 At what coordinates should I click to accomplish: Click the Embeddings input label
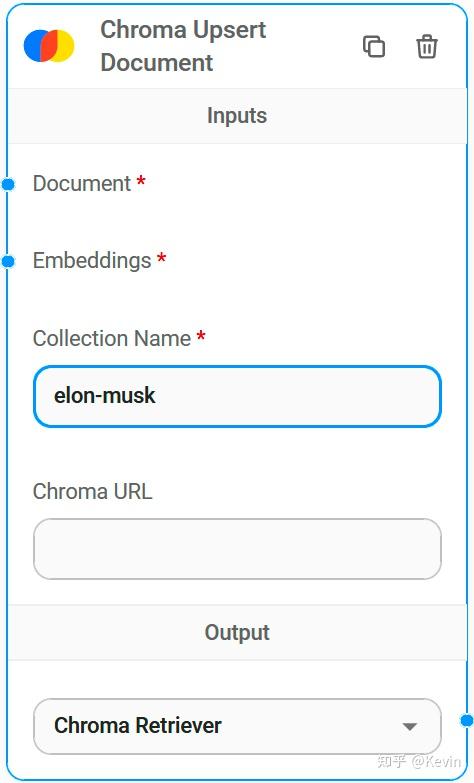pos(92,261)
